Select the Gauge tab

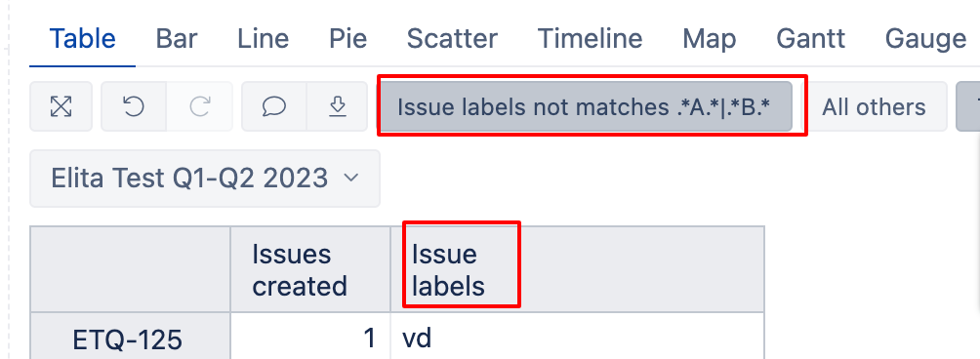coord(925,39)
